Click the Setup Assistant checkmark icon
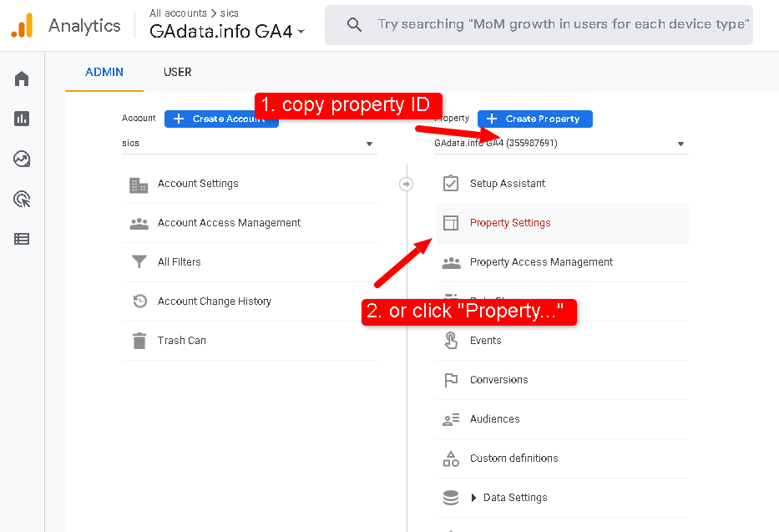This screenshot has height=532, width=779. point(451,184)
